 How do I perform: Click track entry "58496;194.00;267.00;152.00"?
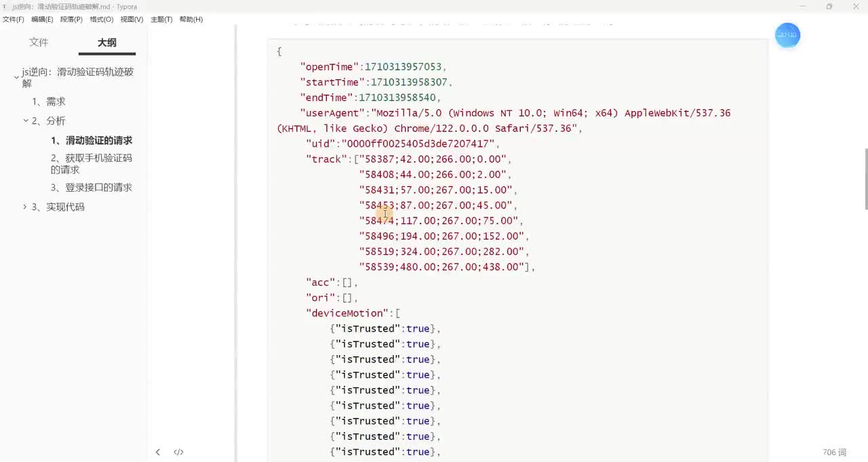(x=441, y=236)
